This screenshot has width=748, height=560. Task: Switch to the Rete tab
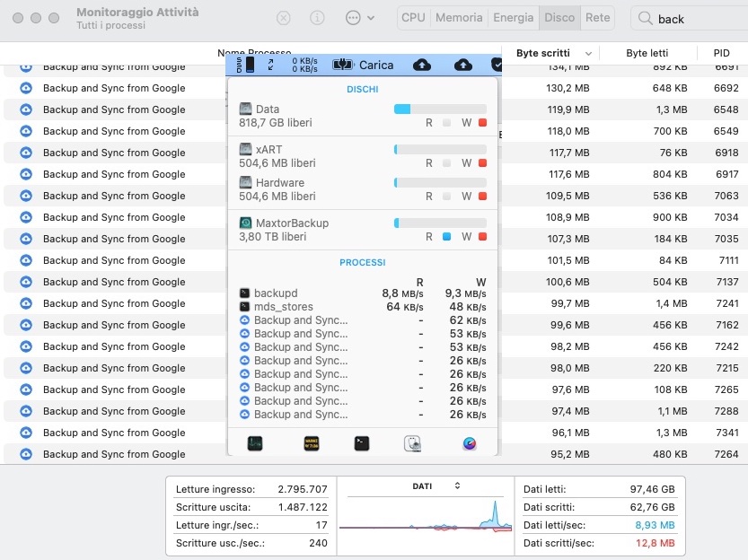(x=598, y=18)
